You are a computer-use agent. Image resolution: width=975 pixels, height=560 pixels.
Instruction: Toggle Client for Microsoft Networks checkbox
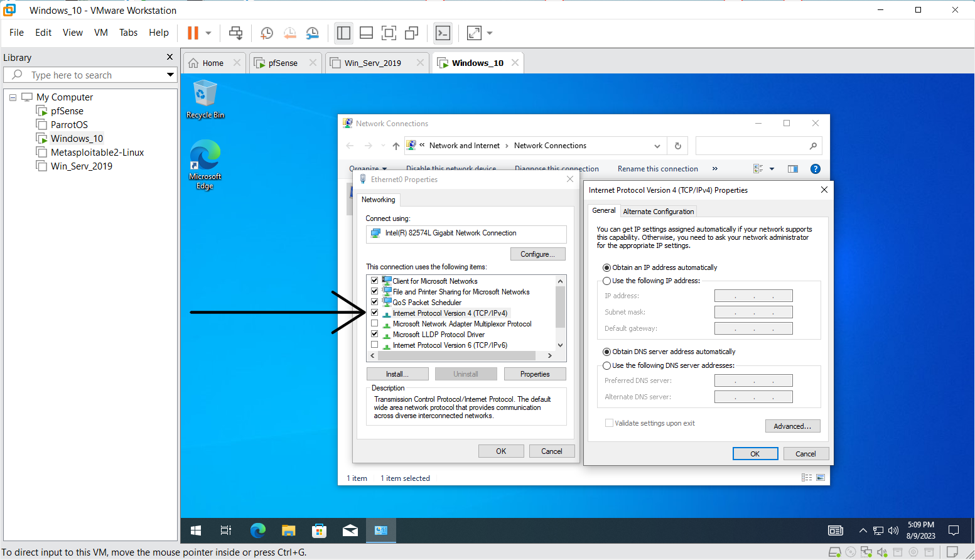click(x=375, y=281)
